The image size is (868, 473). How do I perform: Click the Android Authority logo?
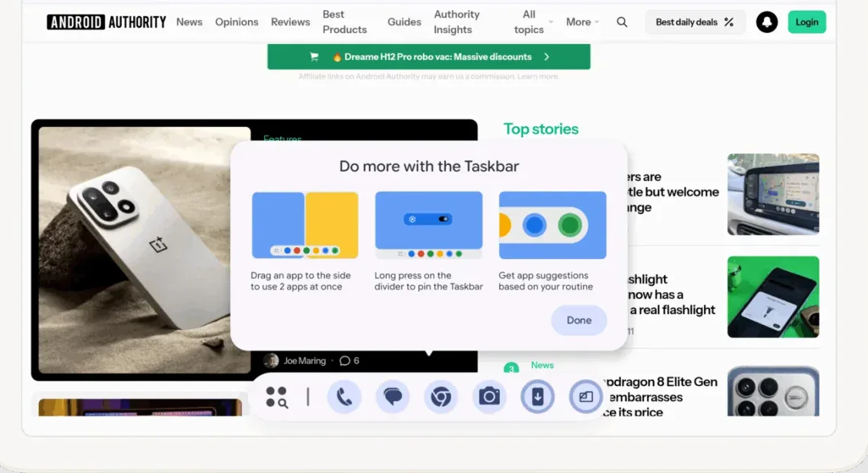click(106, 22)
